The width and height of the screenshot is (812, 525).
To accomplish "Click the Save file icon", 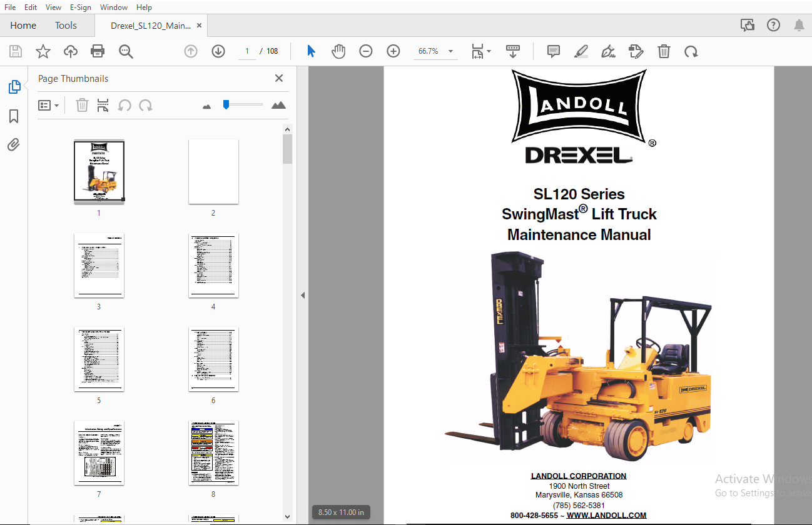I will pos(15,51).
